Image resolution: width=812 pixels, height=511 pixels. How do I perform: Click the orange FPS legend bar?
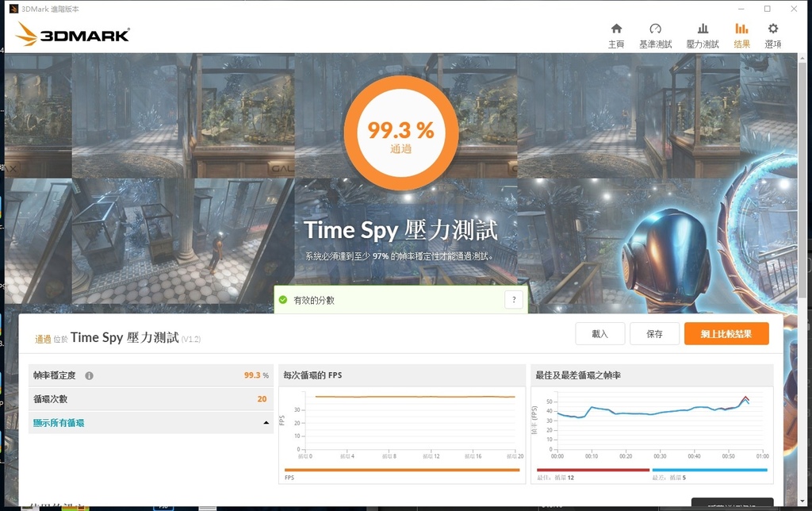402,470
